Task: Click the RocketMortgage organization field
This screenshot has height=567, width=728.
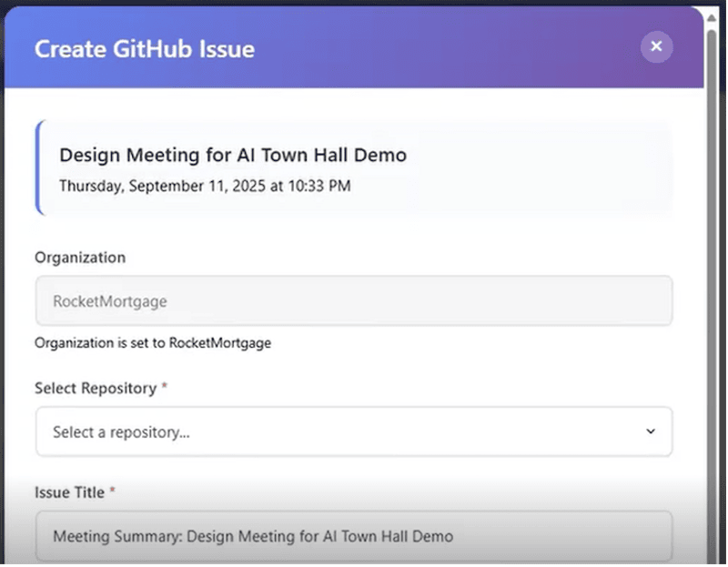Action: [x=353, y=300]
